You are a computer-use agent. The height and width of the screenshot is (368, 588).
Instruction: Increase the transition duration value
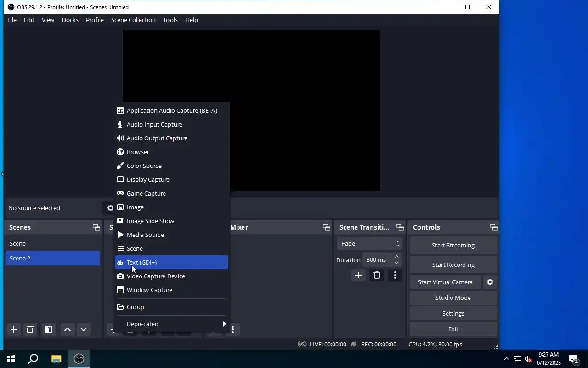(x=397, y=257)
